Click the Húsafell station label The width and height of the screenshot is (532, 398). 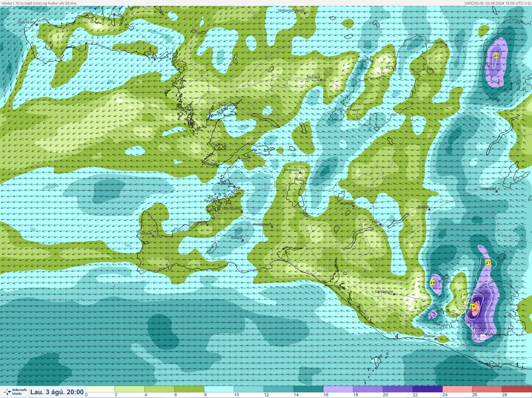(x=313, y=77)
